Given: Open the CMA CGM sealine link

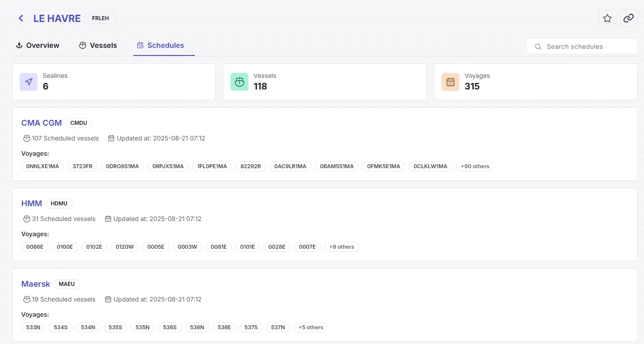Looking at the screenshot, I should (x=42, y=123).
